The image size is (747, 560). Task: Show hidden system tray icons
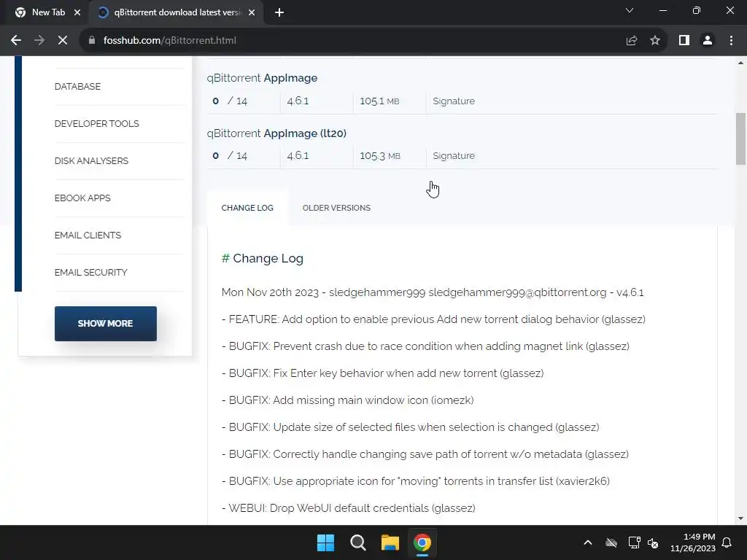pos(588,542)
